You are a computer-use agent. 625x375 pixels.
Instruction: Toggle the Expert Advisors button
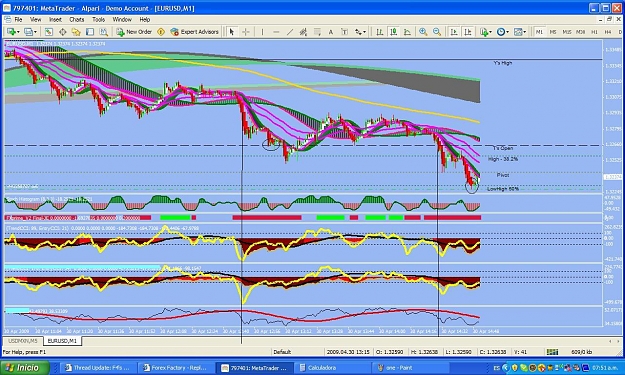(x=195, y=32)
